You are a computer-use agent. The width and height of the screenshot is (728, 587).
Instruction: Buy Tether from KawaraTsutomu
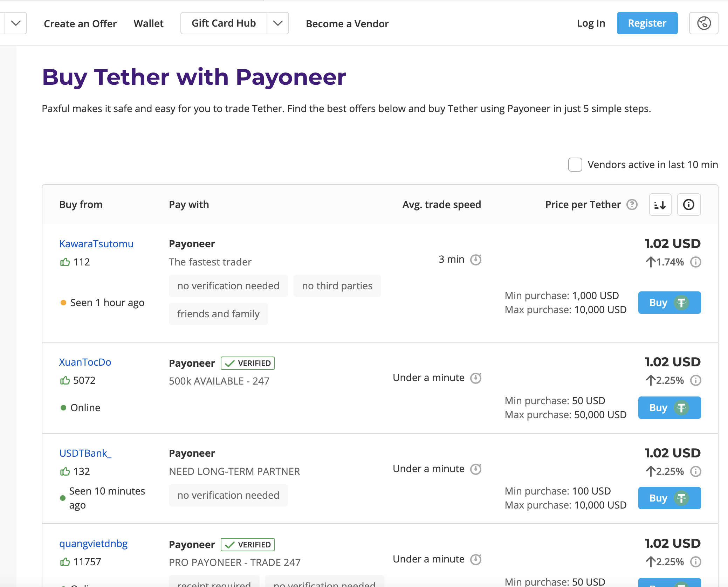(669, 303)
